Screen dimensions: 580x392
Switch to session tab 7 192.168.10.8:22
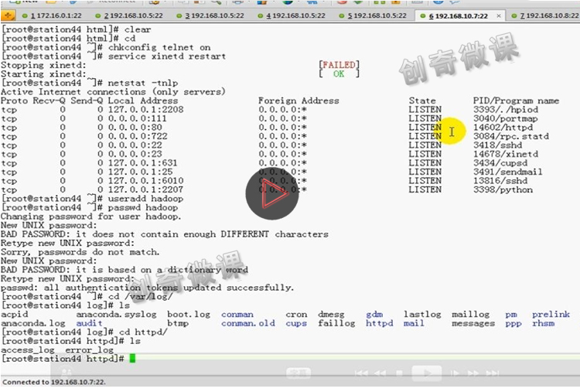pyautogui.click(x=546, y=16)
